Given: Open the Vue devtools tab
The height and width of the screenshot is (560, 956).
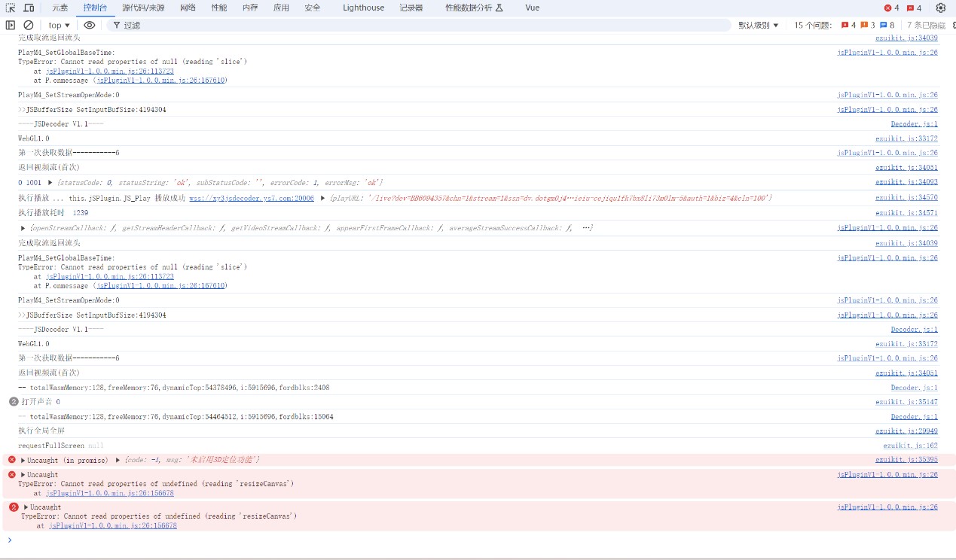Looking at the screenshot, I should 532,8.
